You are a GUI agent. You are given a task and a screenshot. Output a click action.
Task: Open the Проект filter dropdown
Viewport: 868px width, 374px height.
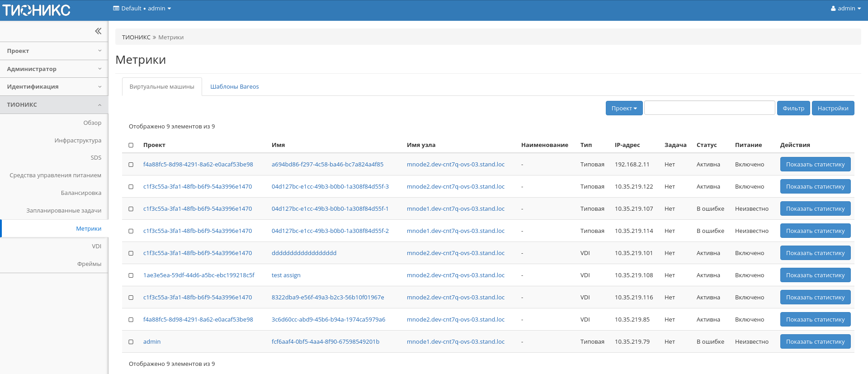pos(624,108)
